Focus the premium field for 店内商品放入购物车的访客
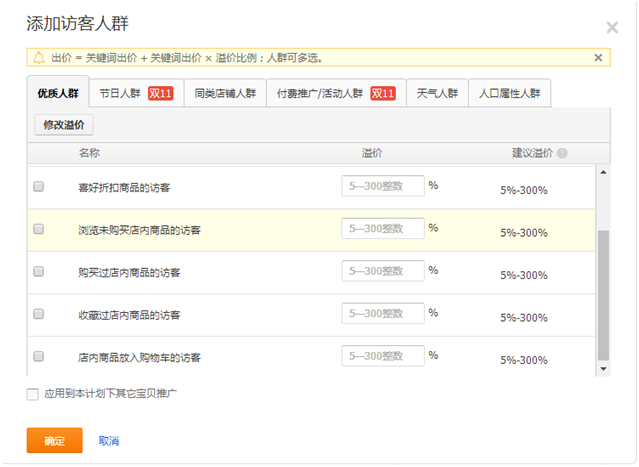The width and height of the screenshot is (639, 467). coord(382,356)
